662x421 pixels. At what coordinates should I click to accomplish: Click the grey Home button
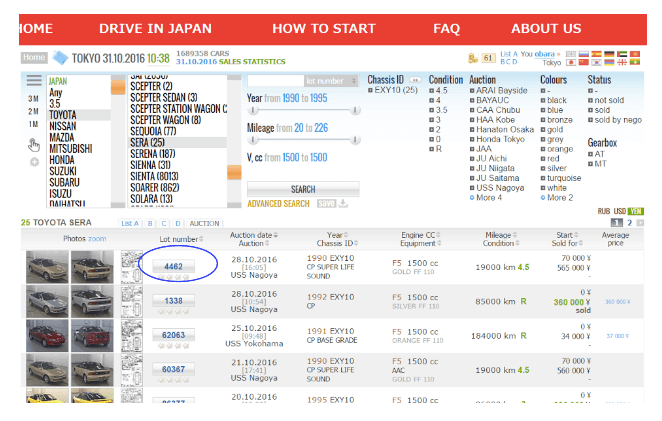(x=34, y=57)
